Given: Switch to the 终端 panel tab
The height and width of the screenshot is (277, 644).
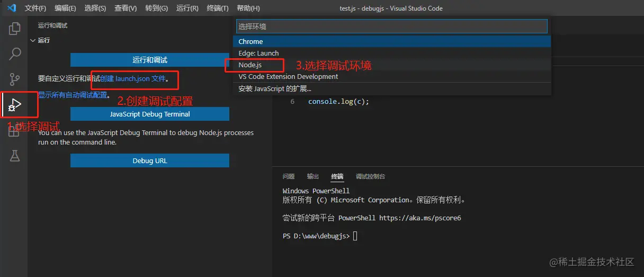Looking at the screenshot, I should 337,176.
